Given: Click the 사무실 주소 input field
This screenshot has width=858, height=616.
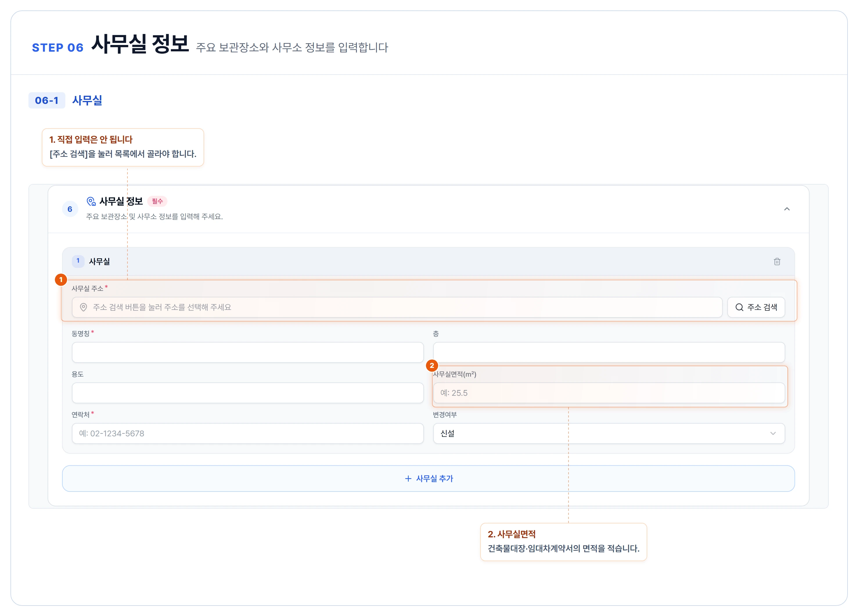Looking at the screenshot, I should [397, 307].
